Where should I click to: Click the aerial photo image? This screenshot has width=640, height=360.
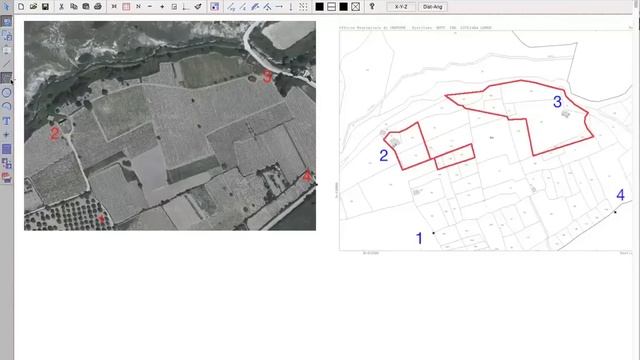[x=170, y=126]
